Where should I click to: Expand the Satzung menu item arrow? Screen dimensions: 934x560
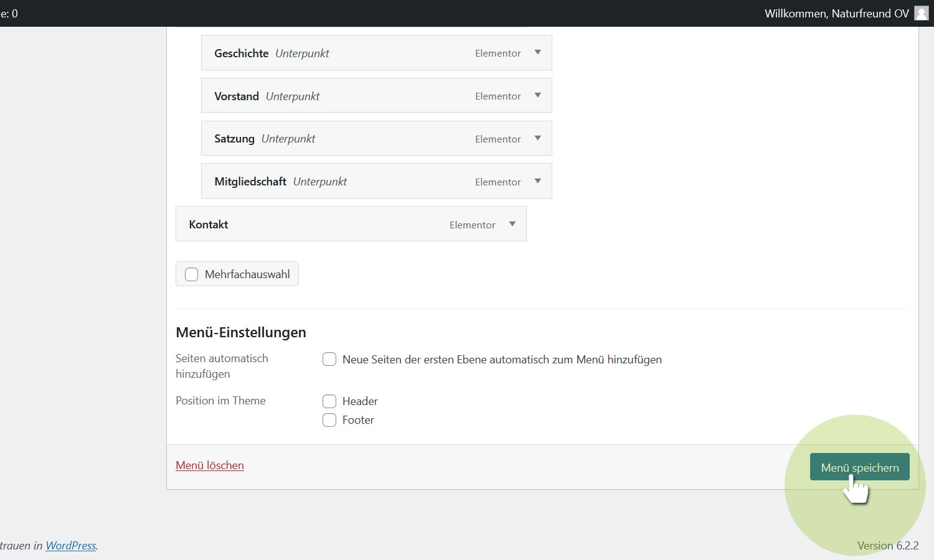[x=537, y=139]
